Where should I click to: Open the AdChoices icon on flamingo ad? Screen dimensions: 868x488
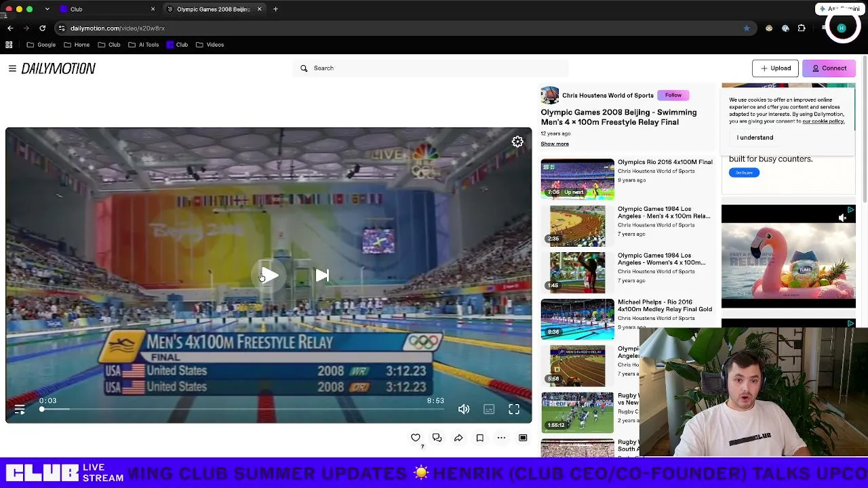pos(850,210)
